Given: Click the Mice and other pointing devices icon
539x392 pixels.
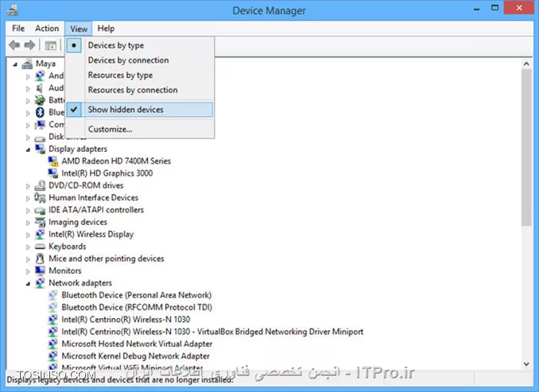Looking at the screenshot, I should click(40, 258).
